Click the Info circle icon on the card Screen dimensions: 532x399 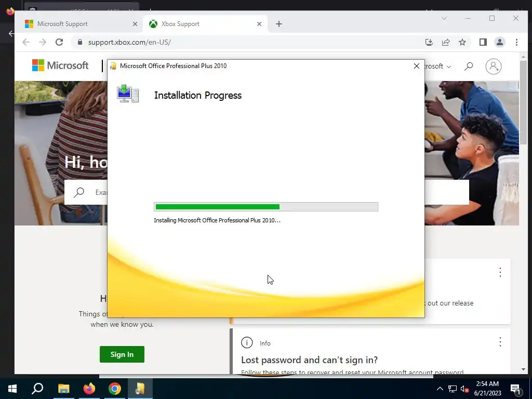point(247,343)
